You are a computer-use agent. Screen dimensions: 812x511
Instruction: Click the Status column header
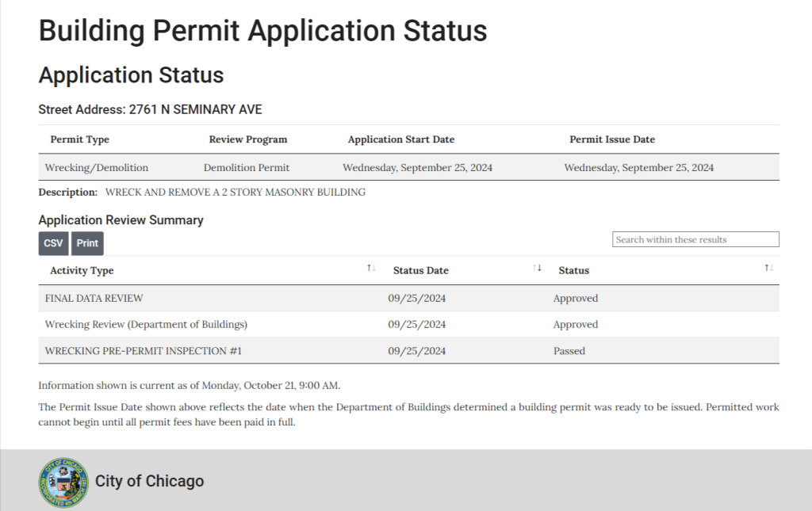pyautogui.click(x=573, y=270)
